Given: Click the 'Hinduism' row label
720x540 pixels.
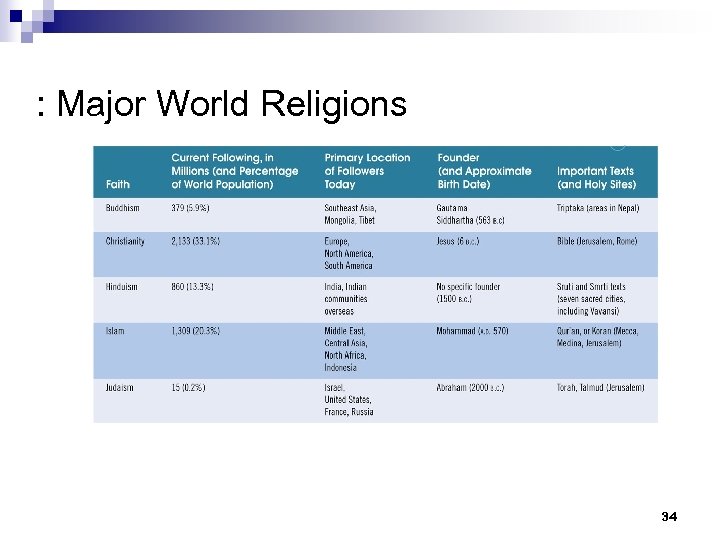Looking at the screenshot, I should point(122,287).
